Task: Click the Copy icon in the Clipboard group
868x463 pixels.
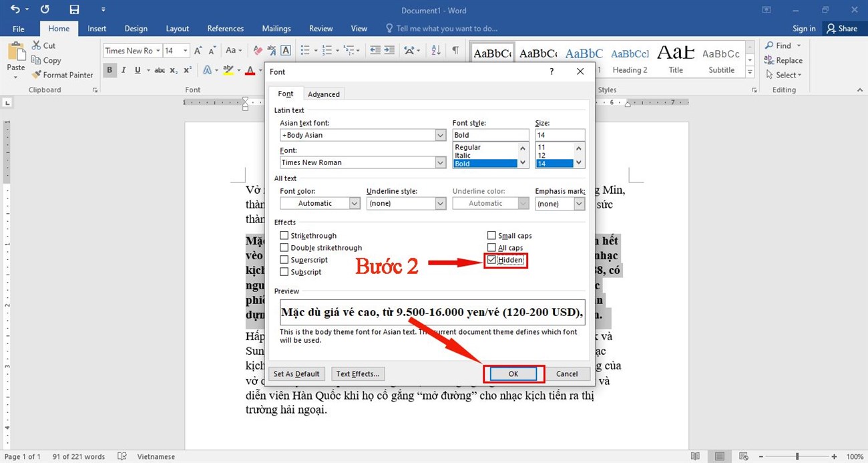Action: click(37, 60)
